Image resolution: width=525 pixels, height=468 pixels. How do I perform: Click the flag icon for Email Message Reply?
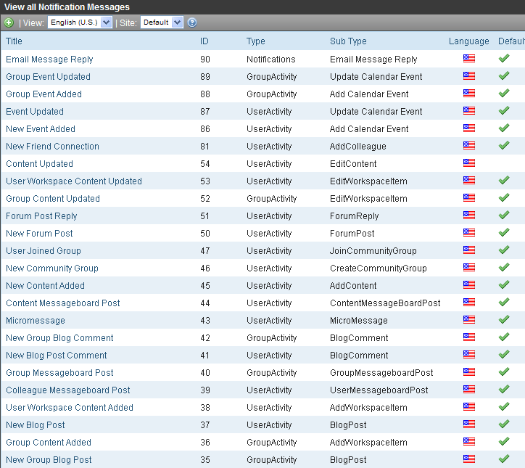(x=469, y=59)
